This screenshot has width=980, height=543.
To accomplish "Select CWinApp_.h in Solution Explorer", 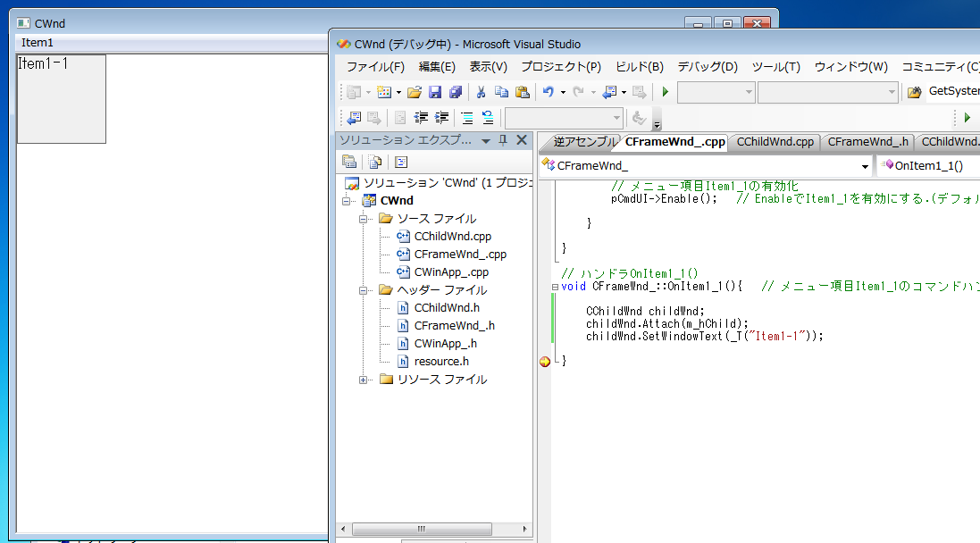I will tap(446, 344).
